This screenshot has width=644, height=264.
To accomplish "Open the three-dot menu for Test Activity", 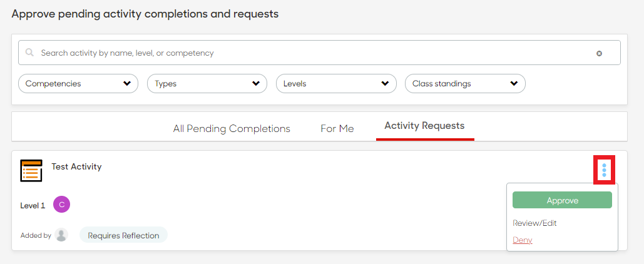I will click(x=604, y=170).
